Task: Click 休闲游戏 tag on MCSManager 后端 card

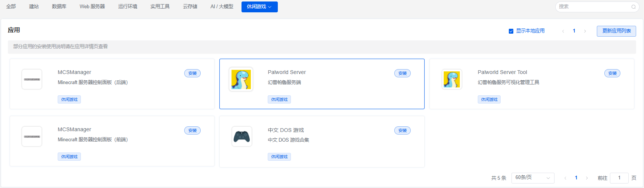Action: (x=69, y=99)
